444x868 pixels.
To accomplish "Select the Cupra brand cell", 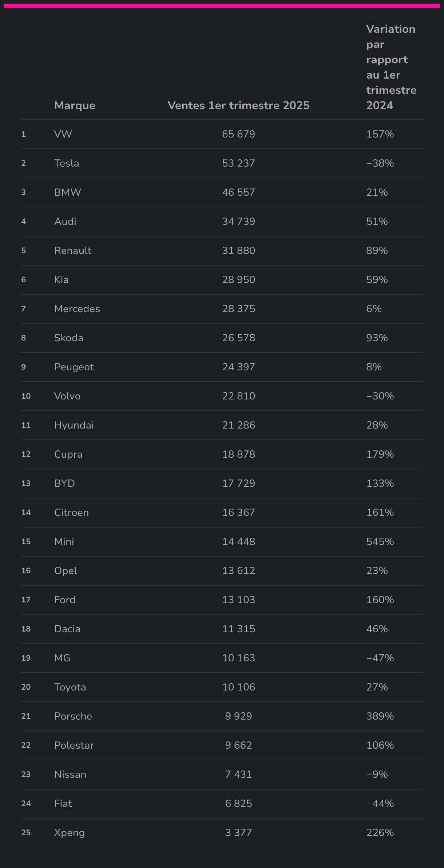I will pos(68,454).
